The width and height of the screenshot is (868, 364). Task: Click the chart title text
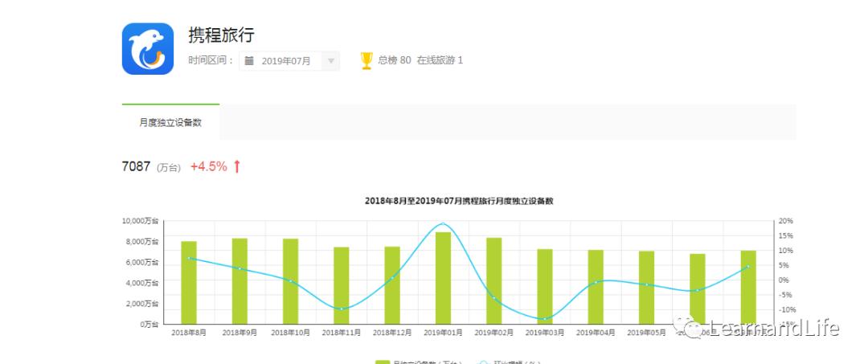tap(458, 201)
